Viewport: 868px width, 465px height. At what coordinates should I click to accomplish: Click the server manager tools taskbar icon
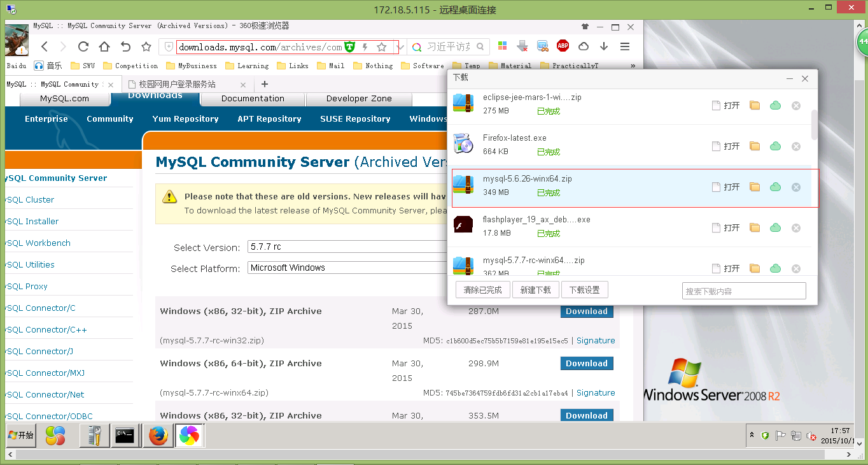94,436
